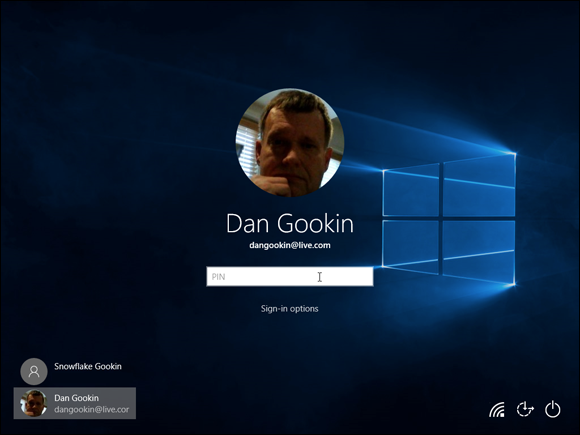This screenshot has width=580, height=435.
Task: Open Sign-in options link
Action: click(x=289, y=308)
